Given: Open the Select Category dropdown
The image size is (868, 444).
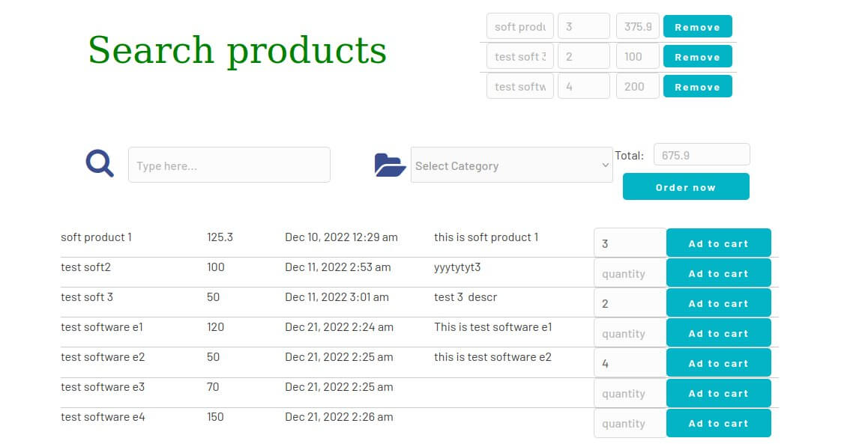Looking at the screenshot, I should (x=511, y=165).
